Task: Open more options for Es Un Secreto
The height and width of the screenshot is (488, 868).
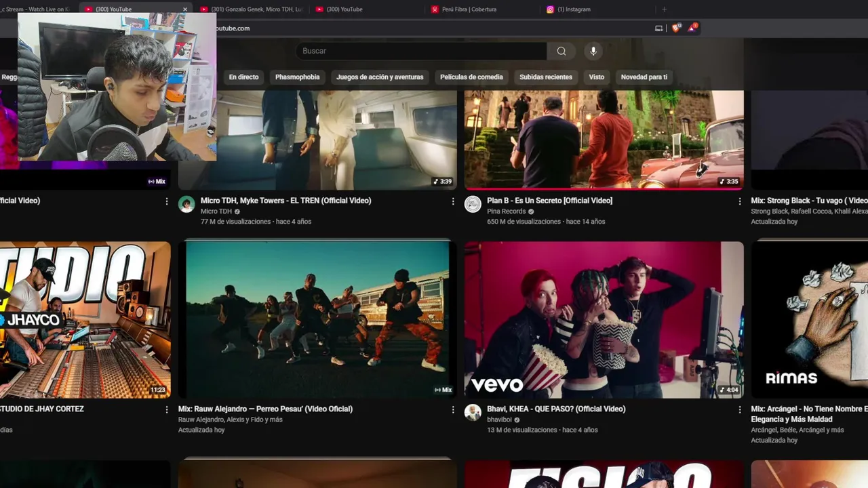Action: (x=740, y=201)
